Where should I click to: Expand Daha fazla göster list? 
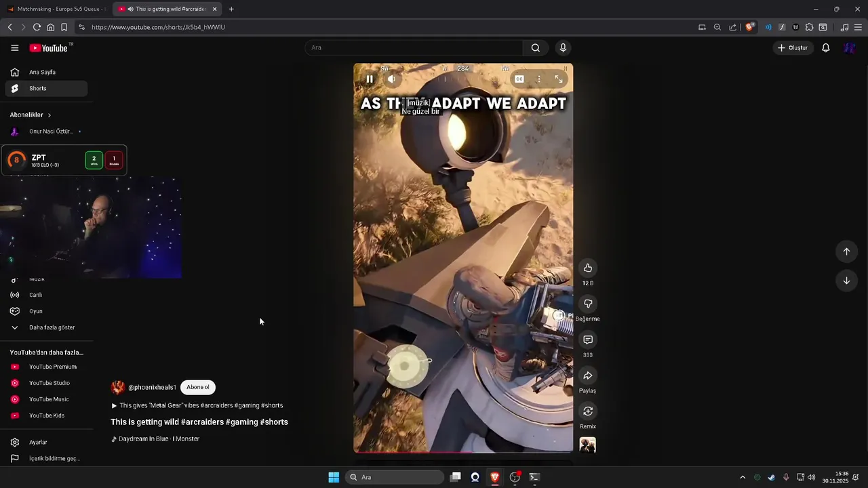(46, 327)
